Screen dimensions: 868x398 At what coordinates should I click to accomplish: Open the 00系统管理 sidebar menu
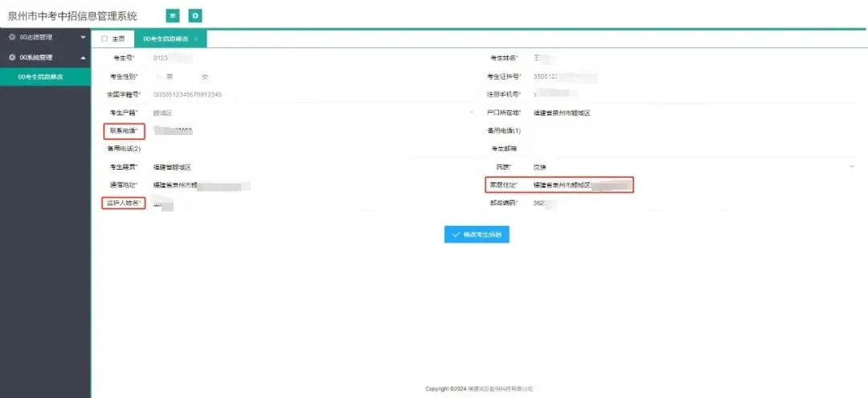pos(45,58)
